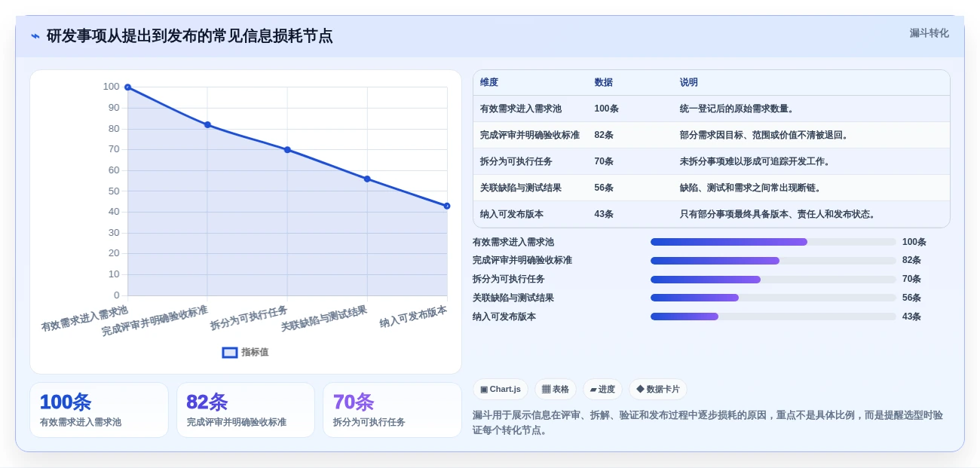Select the 进度 tag chip
Image resolution: width=980 pixels, height=468 pixels.
pos(602,389)
